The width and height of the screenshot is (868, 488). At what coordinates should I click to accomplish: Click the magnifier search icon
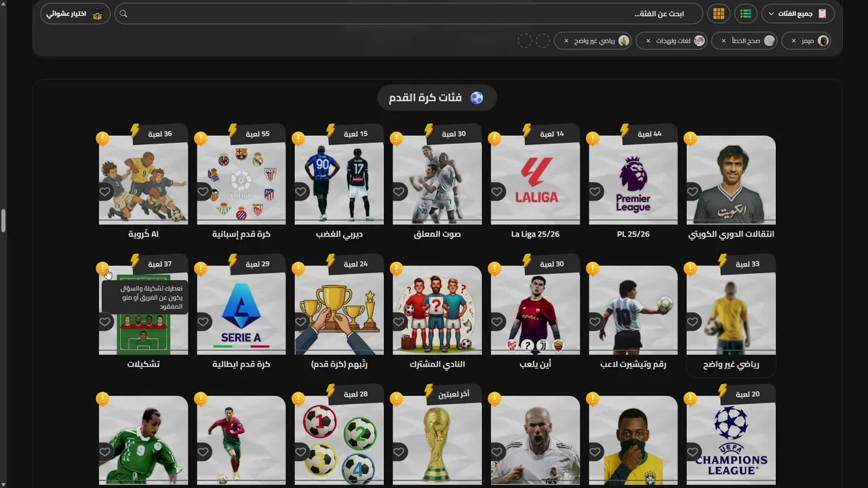point(123,14)
